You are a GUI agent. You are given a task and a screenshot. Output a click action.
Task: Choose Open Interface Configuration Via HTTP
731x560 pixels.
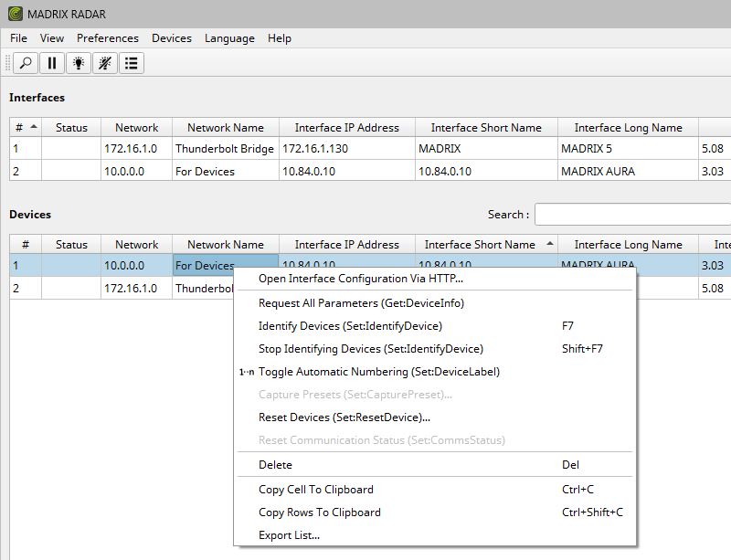pos(361,279)
